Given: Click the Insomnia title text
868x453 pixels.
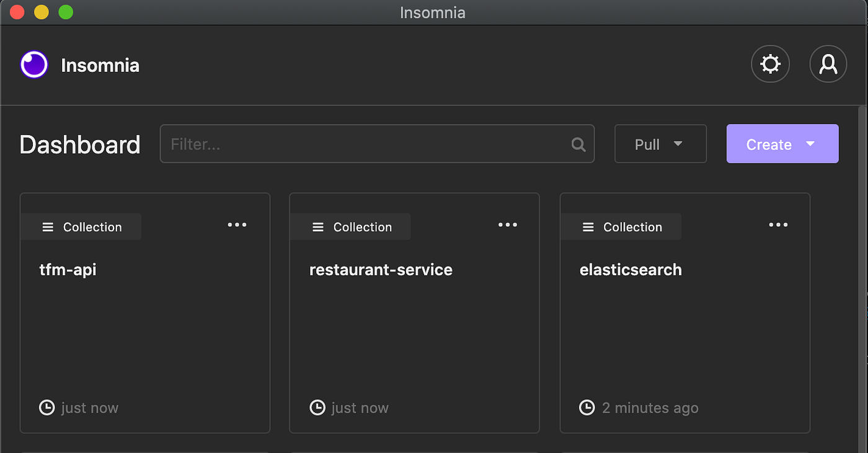Looking at the screenshot, I should (x=100, y=65).
